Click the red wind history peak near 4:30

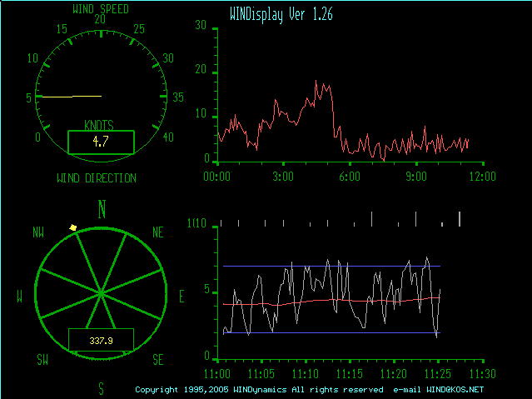pyautogui.click(x=316, y=82)
